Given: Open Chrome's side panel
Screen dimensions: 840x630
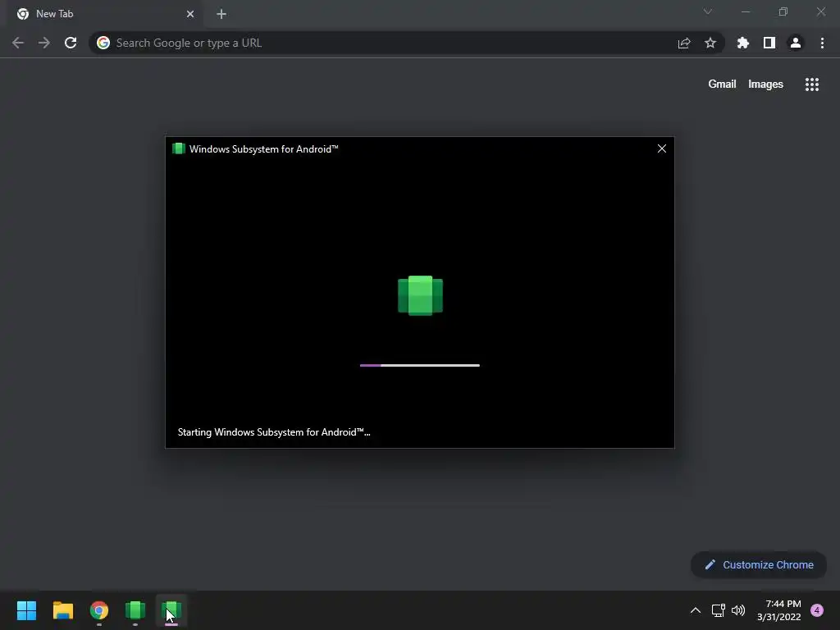Looking at the screenshot, I should pos(769,43).
